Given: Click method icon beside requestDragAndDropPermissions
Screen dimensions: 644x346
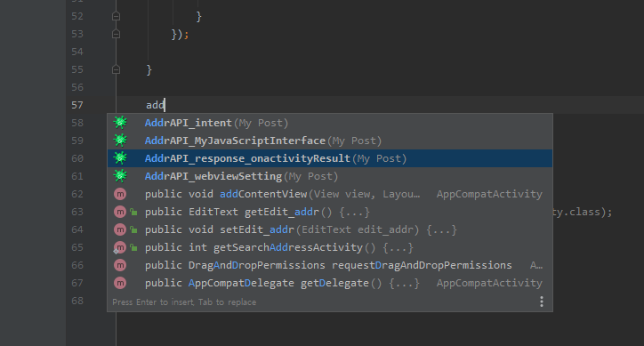Looking at the screenshot, I should pos(120,265).
